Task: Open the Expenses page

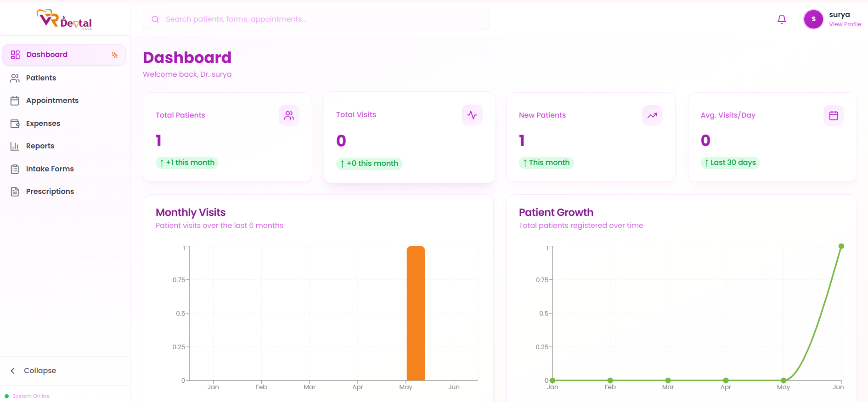Action: (43, 124)
